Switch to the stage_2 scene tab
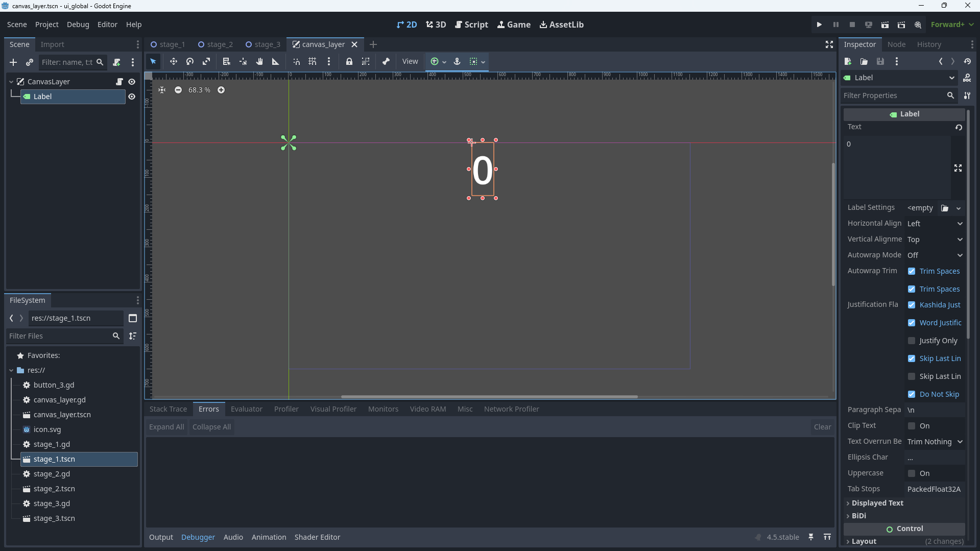The image size is (980, 551). point(216,44)
